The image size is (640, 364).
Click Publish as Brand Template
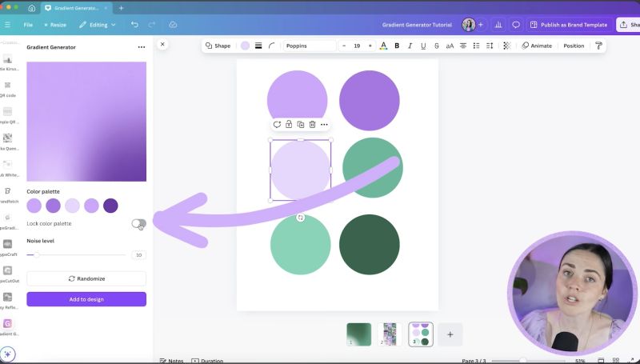[570, 25]
